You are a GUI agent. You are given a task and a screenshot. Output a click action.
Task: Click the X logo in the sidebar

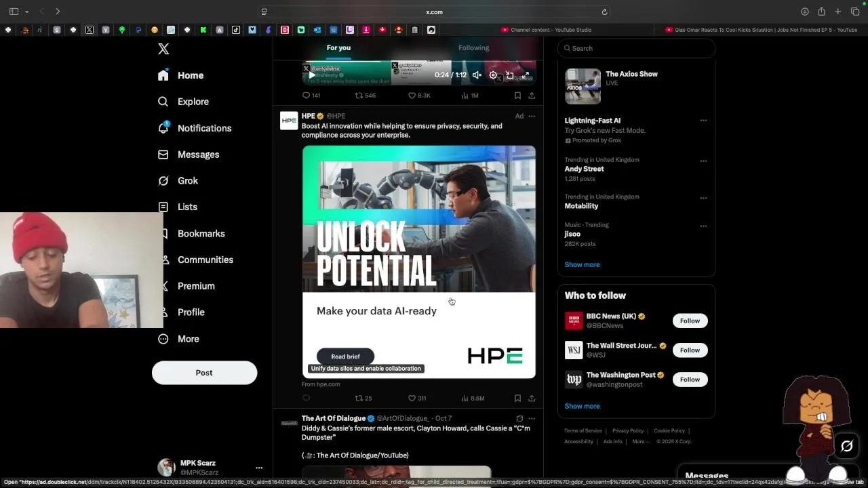pos(163,49)
